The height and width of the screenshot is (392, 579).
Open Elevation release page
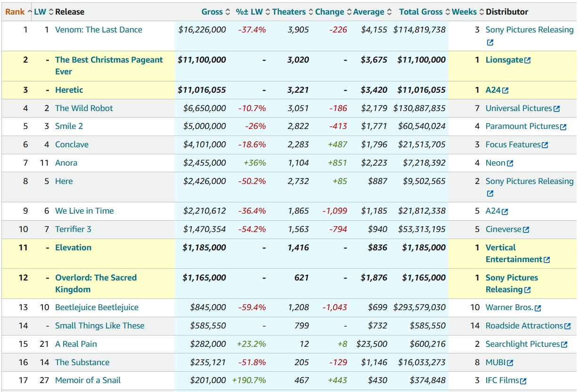click(73, 248)
